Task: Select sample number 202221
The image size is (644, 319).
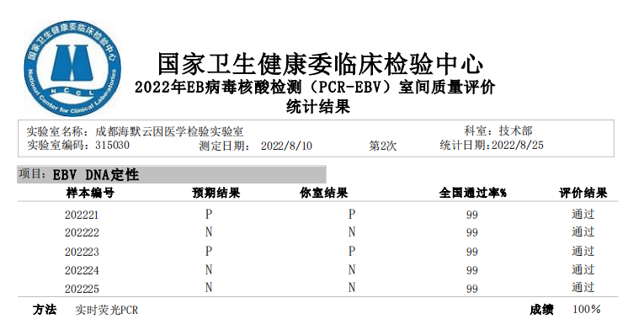Action: click(82, 215)
